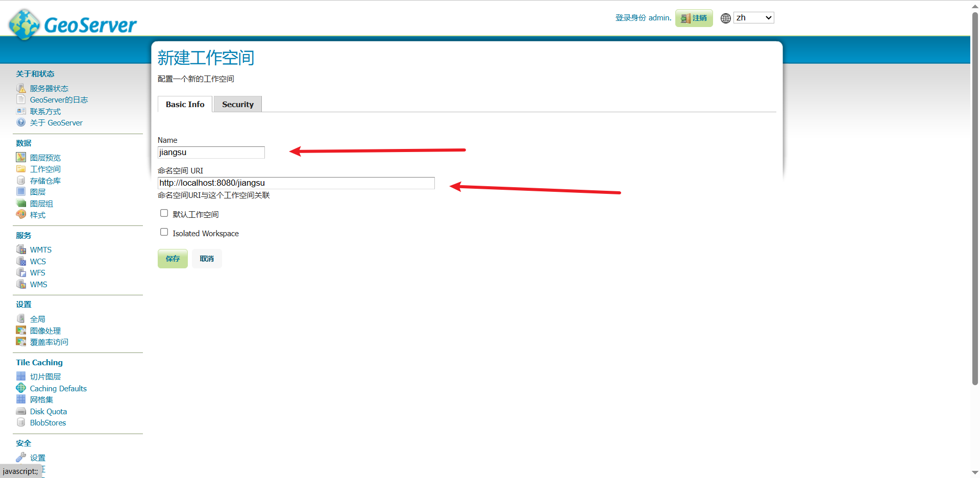Screen dimensions: 980x478
Task: Click the Contact Information (联系方式) card icon
Action: 21,111
